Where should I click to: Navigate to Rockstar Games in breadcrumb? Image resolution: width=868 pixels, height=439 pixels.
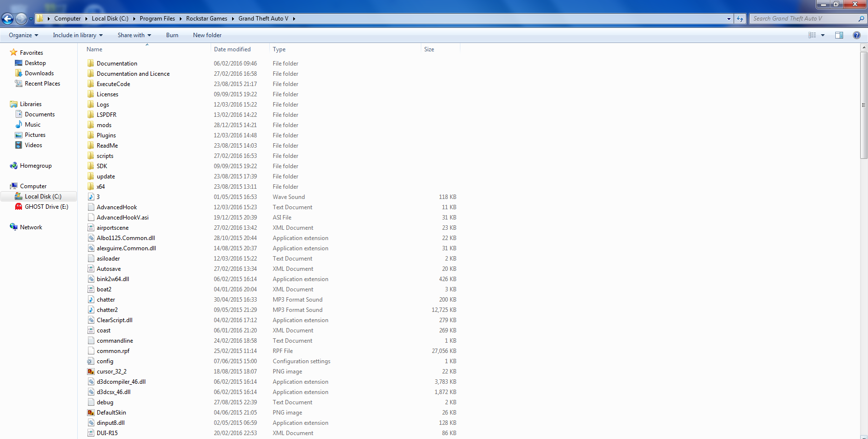click(x=207, y=19)
